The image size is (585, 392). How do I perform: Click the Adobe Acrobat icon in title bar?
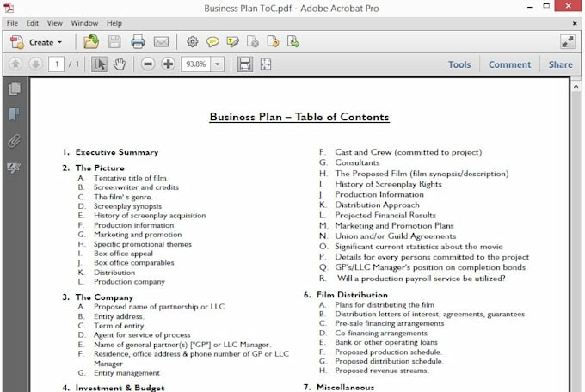pos(9,8)
